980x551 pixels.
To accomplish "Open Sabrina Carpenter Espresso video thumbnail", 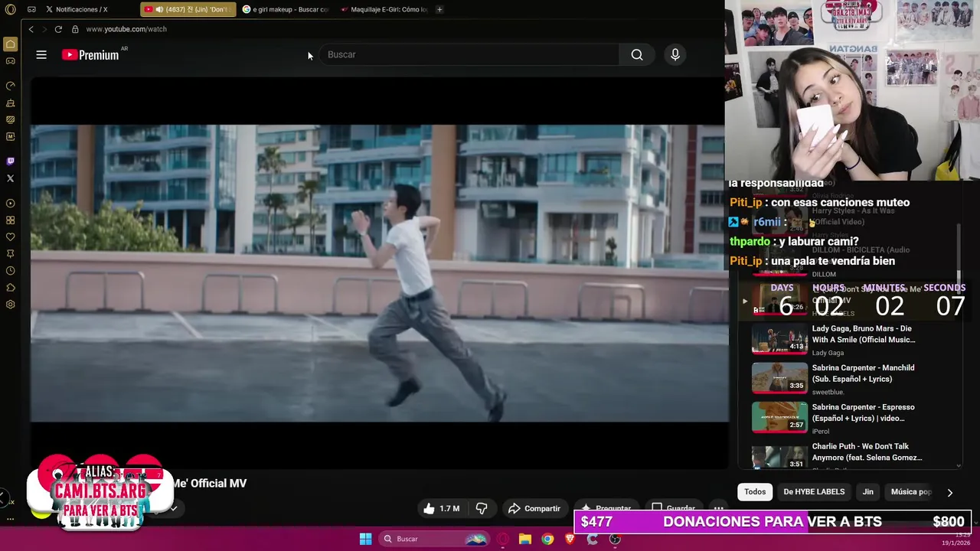I will point(779,417).
